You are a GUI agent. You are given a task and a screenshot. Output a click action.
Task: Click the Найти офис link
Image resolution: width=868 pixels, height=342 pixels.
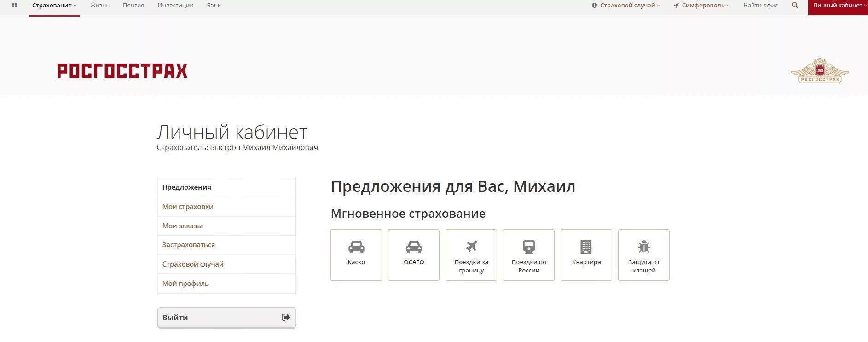coord(760,6)
